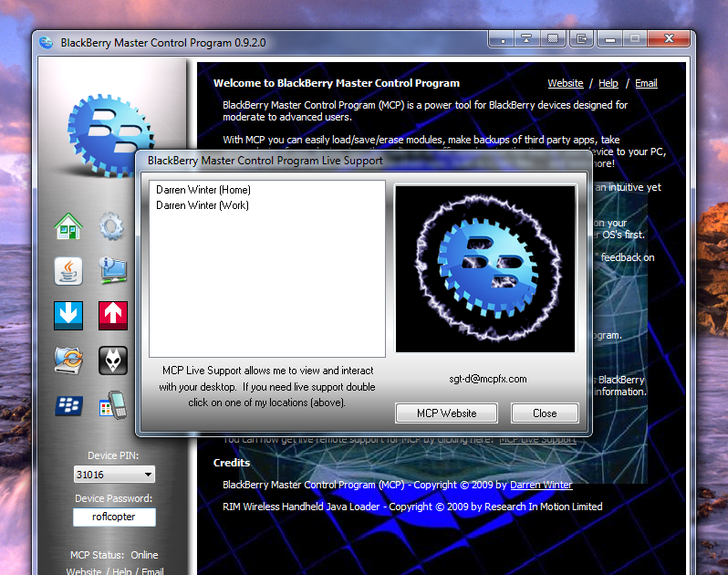Click the bar-and-triangle title bar button

tap(526, 39)
